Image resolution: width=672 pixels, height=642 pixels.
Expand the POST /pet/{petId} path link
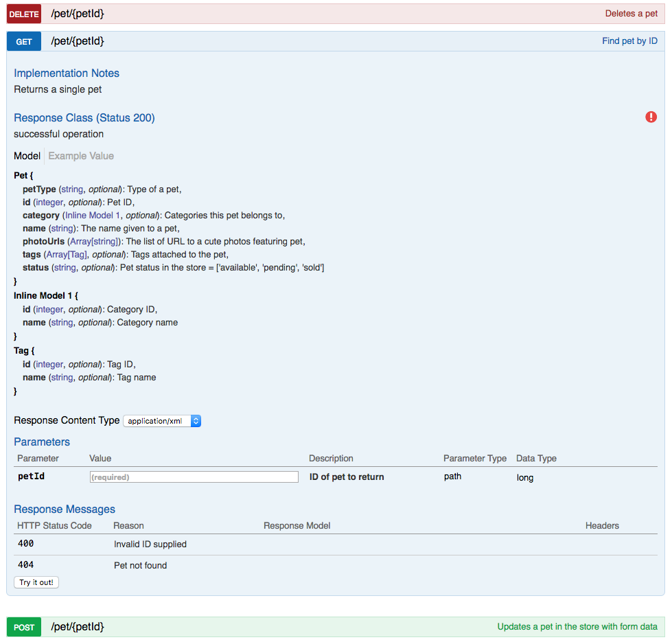pos(78,627)
